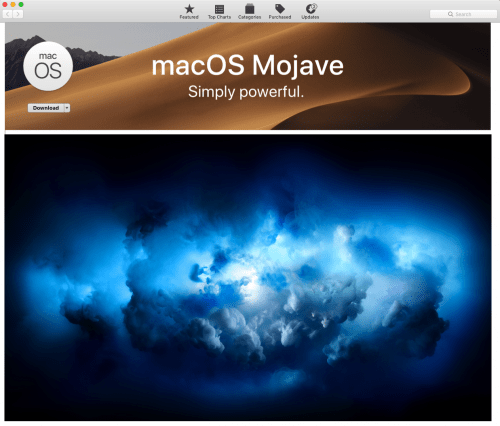The image size is (500, 426).
Task: Open the blue clouds screenshot image
Action: pyautogui.click(x=248, y=278)
